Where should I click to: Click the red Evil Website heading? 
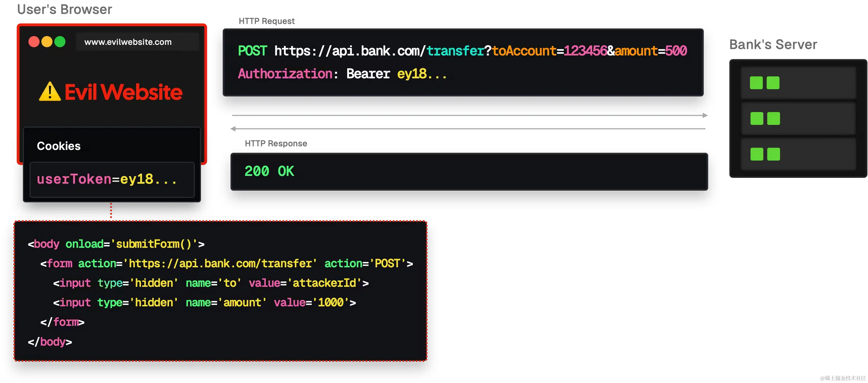pos(123,92)
